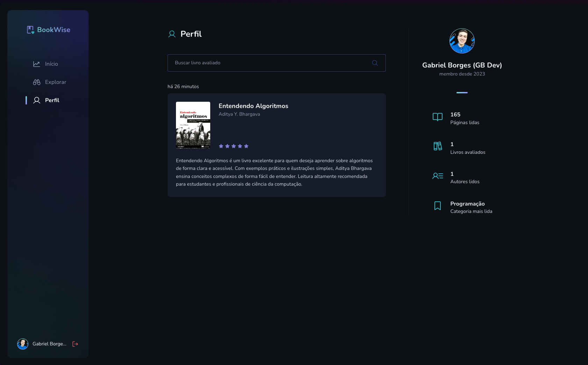Click the 'Autores lidos' person icon
The width and height of the screenshot is (588, 365).
(x=437, y=176)
